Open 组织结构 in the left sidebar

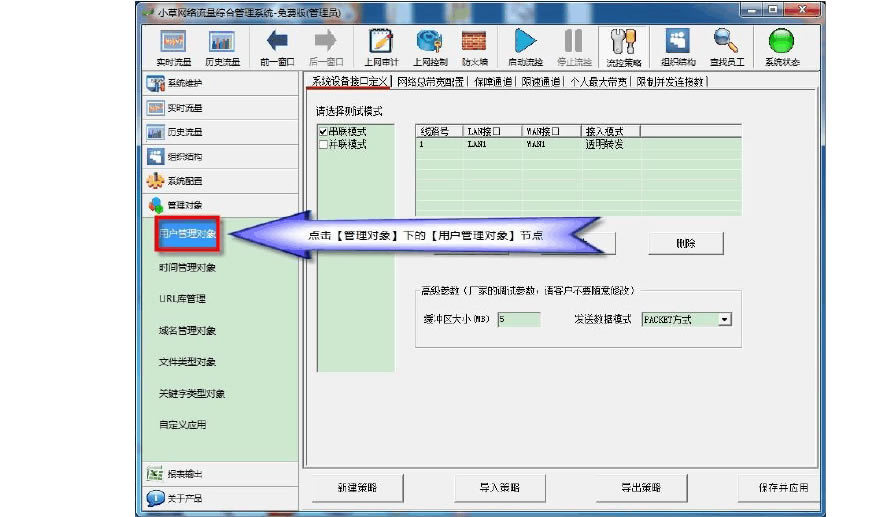click(220, 157)
